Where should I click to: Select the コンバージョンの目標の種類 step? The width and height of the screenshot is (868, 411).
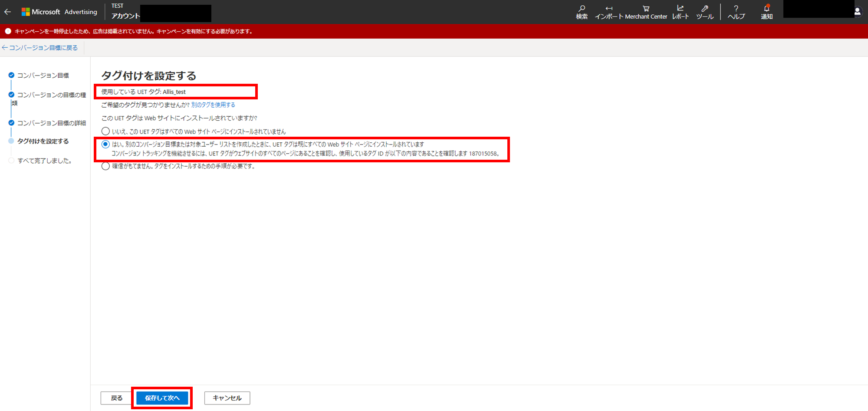(x=48, y=99)
